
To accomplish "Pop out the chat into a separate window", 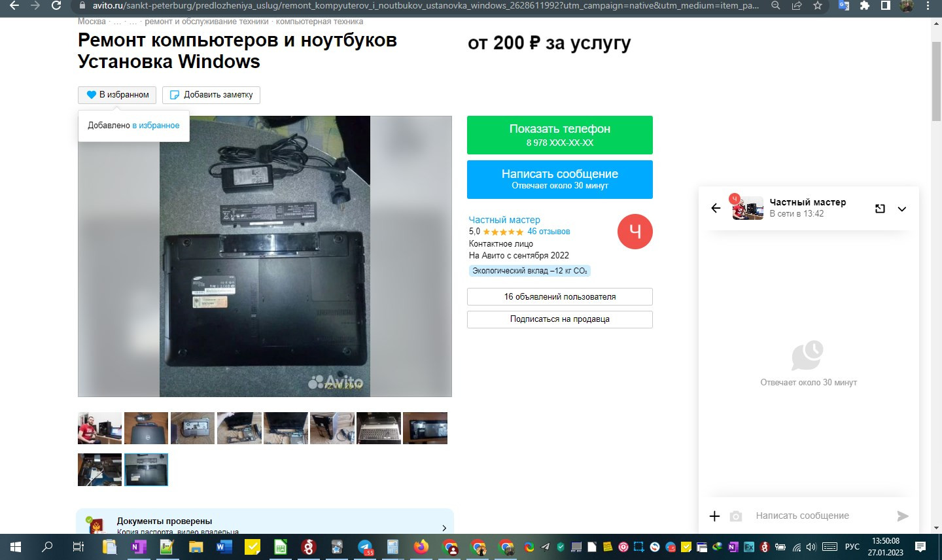I will [880, 209].
